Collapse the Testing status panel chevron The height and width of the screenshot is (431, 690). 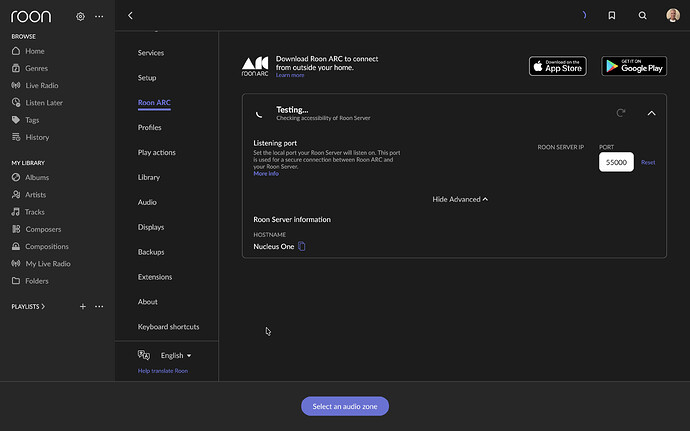pyautogui.click(x=651, y=113)
